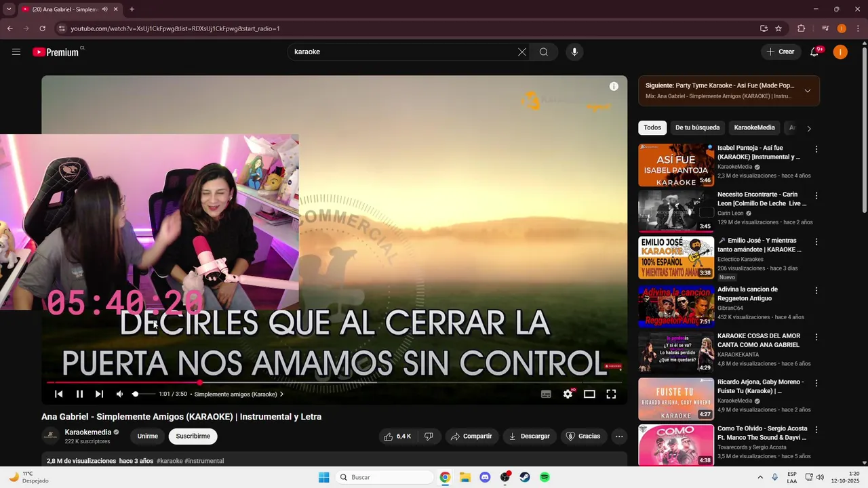Open the account avatar menu
The image size is (868, 488).
(840, 52)
